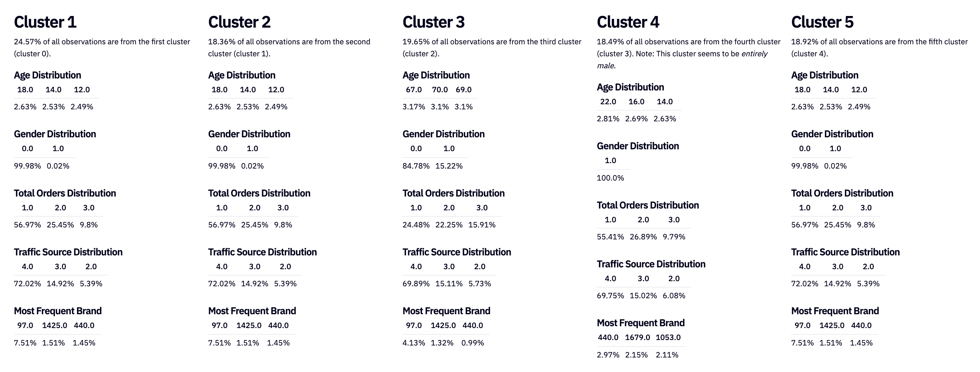This screenshot has width=980, height=372.
Task: Click the 100.0% gender value in Cluster 4
Action: 610,178
